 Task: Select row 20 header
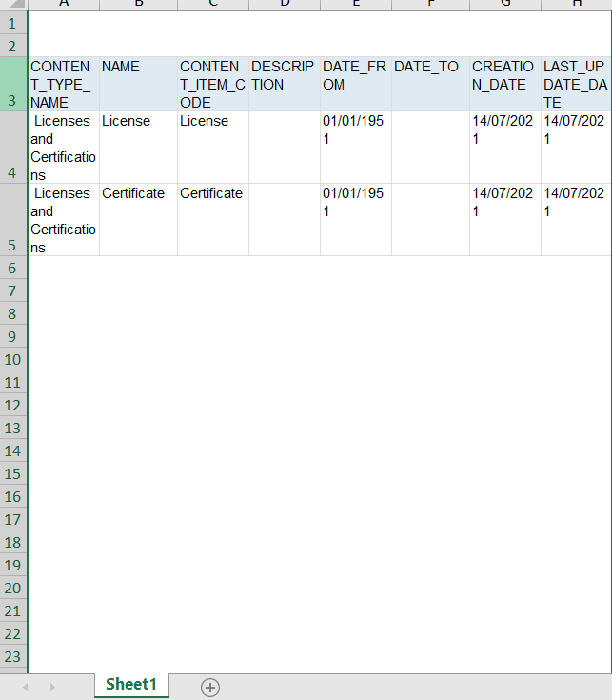13,588
